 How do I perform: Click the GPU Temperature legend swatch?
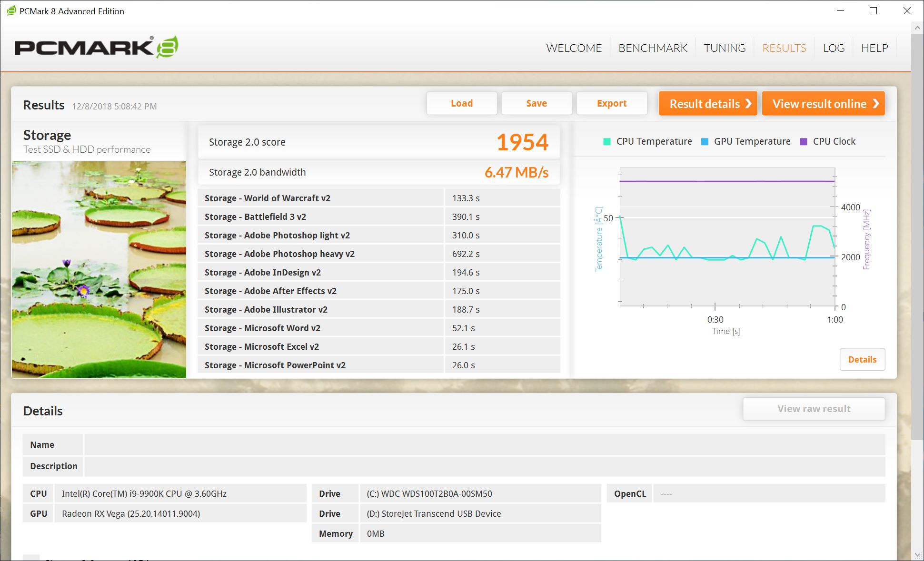[705, 141]
